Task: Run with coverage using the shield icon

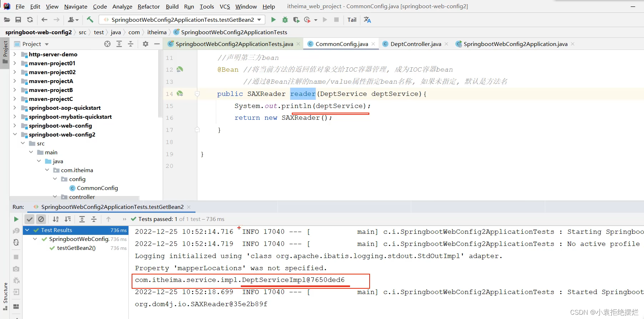Action: click(x=296, y=20)
